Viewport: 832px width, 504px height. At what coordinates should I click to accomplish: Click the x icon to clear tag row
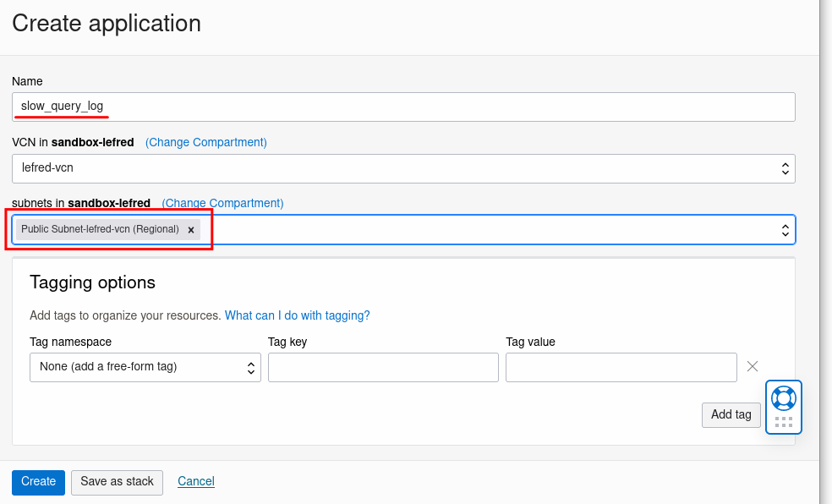coord(752,366)
